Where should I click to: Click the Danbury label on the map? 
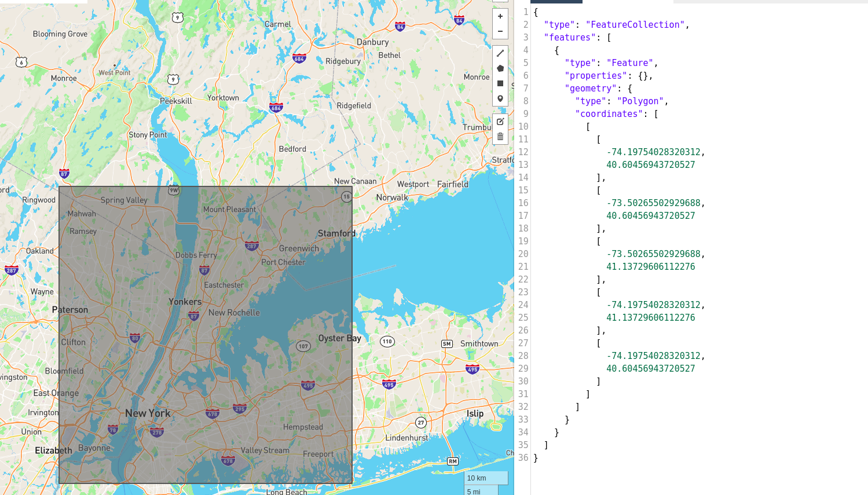pos(373,42)
